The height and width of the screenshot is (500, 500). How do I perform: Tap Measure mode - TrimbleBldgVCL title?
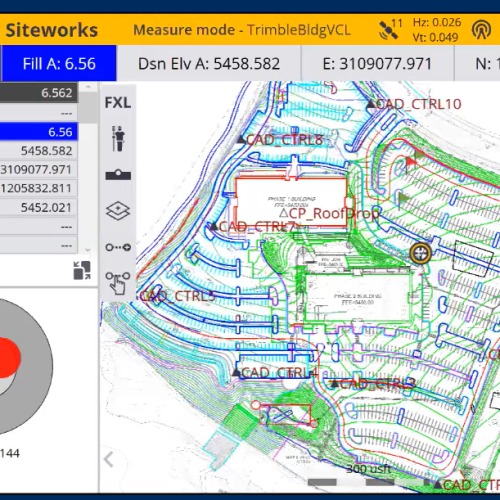242,30
